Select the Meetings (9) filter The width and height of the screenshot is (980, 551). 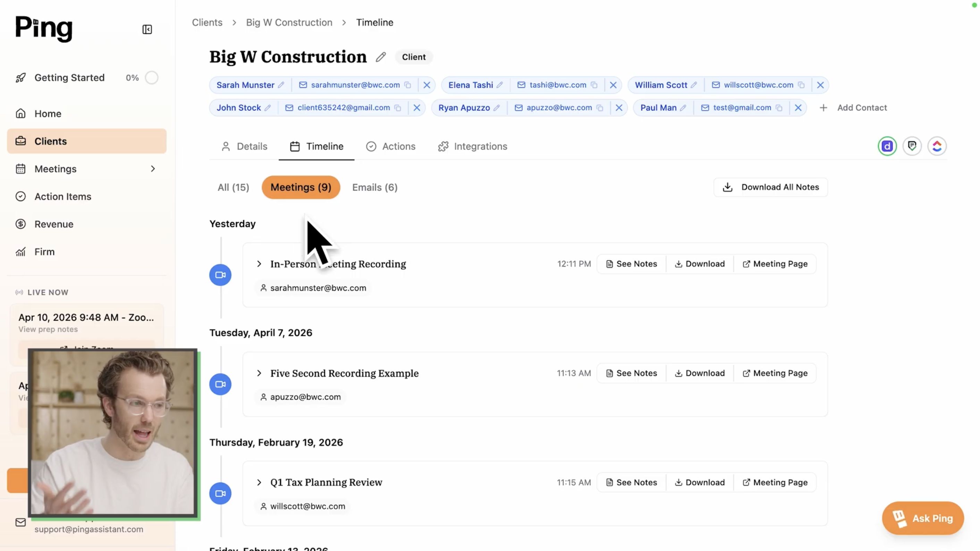tap(301, 187)
